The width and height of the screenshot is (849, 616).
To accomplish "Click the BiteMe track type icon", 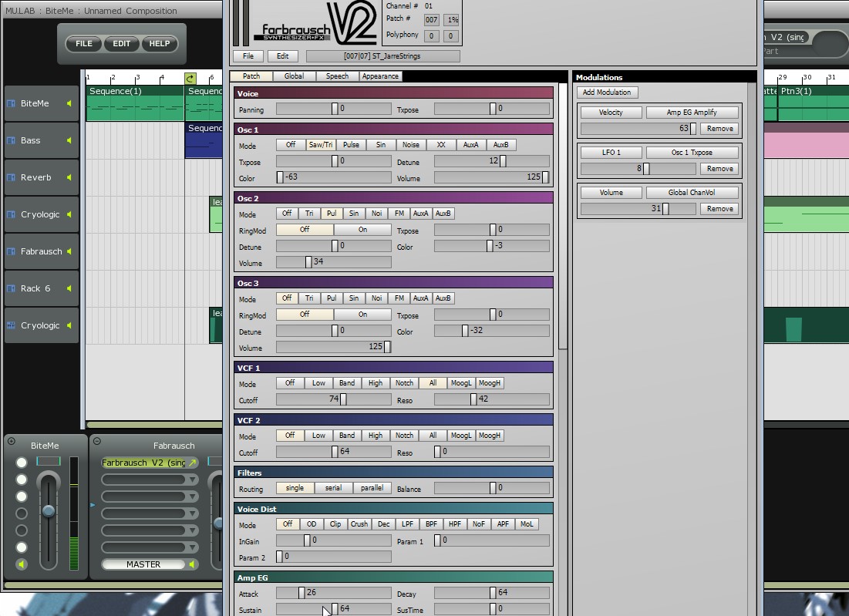I will tap(10, 103).
